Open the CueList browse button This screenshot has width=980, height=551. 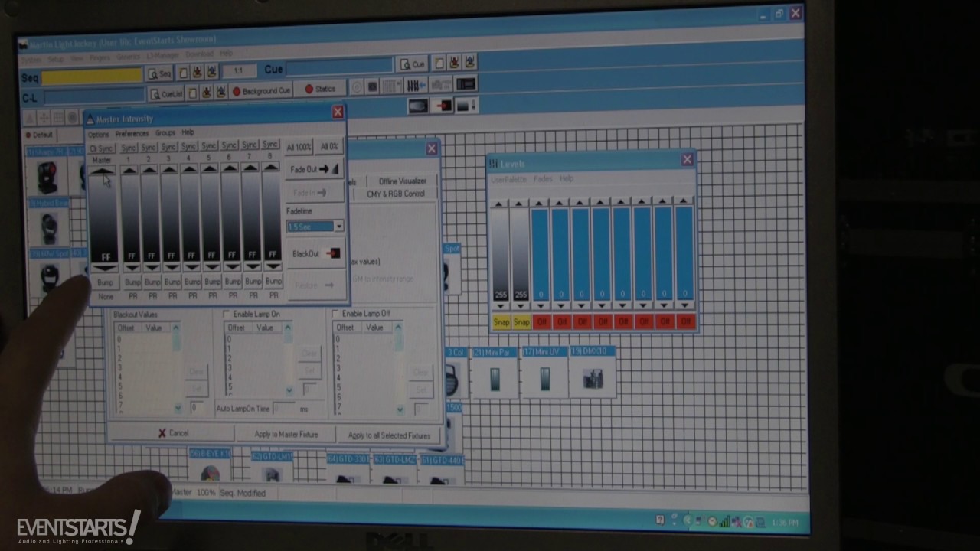coord(166,93)
